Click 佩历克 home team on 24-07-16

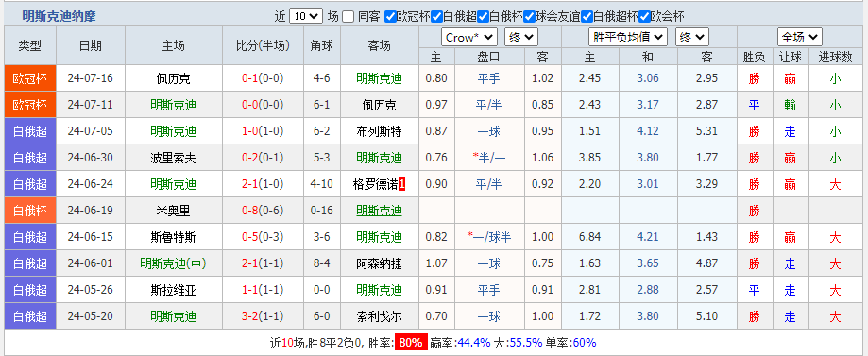173,78
